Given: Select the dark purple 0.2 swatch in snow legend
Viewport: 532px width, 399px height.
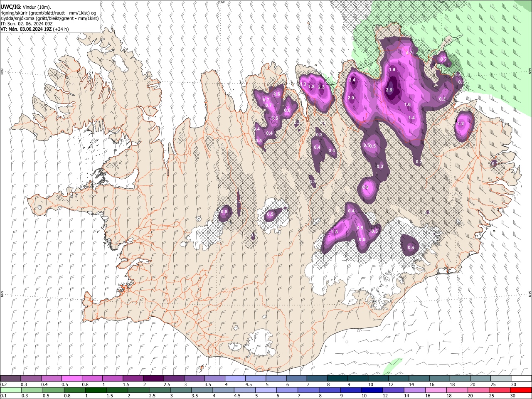Looking at the screenshot, I should pyautogui.click(x=10, y=379).
